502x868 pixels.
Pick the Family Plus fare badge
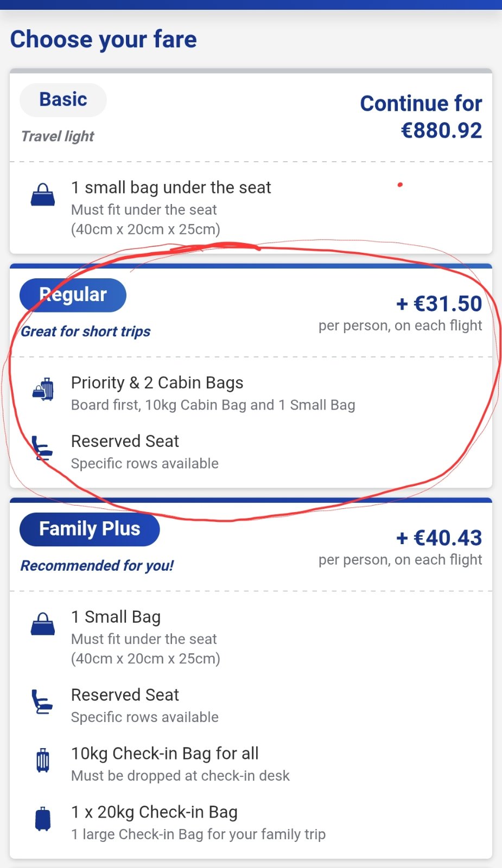point(90,529)
